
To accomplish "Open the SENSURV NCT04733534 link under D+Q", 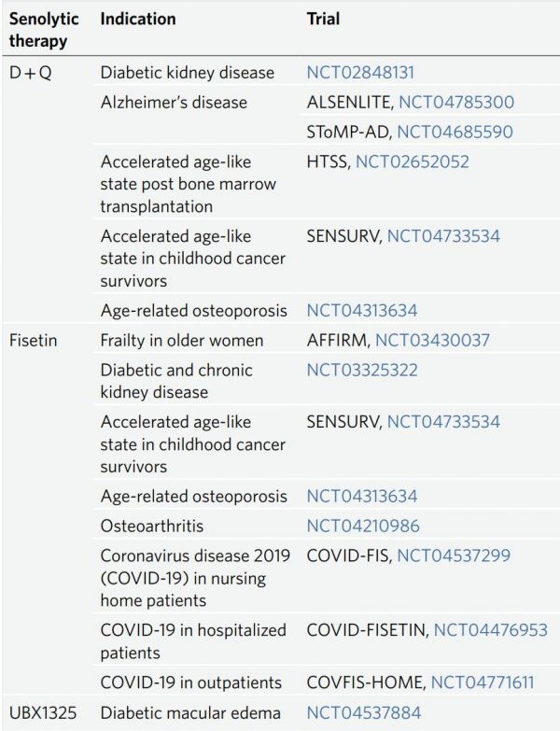I will point(443,236).
